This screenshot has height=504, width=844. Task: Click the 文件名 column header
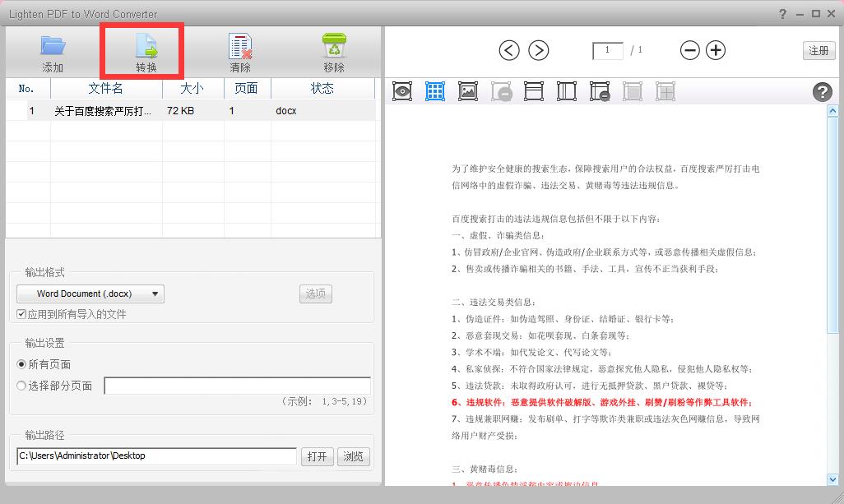(106, 88)
